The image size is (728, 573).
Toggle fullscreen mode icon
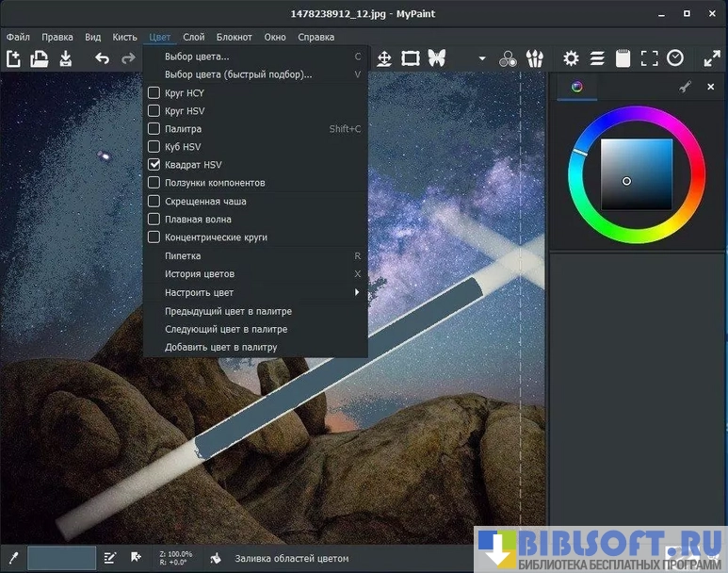coord(711,58)
